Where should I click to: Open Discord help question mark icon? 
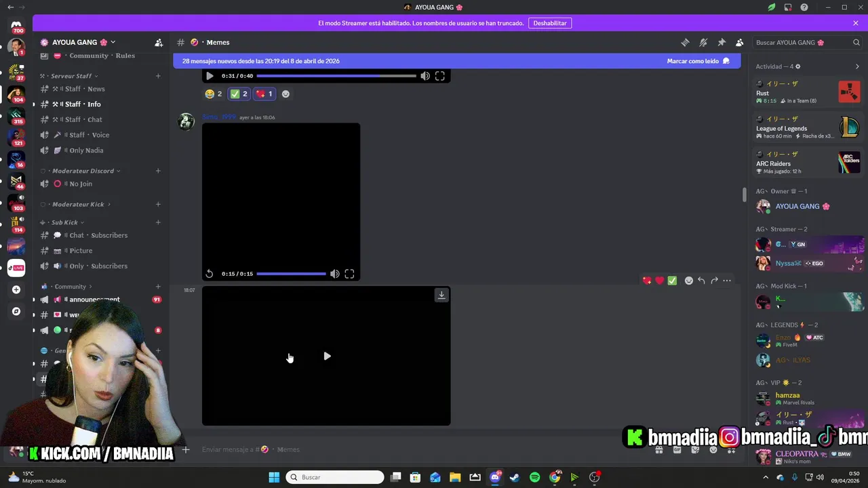(x=804, y=7)
